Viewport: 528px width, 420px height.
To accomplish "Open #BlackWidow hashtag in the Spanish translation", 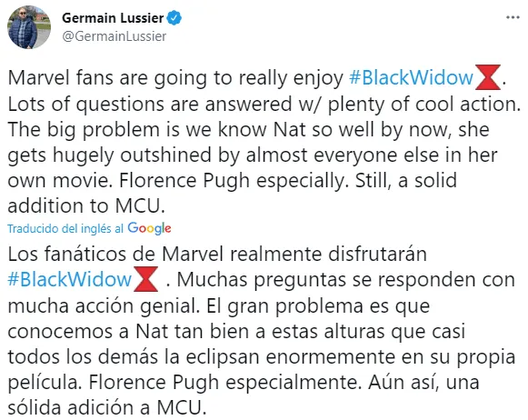I will tap(70, 280).
